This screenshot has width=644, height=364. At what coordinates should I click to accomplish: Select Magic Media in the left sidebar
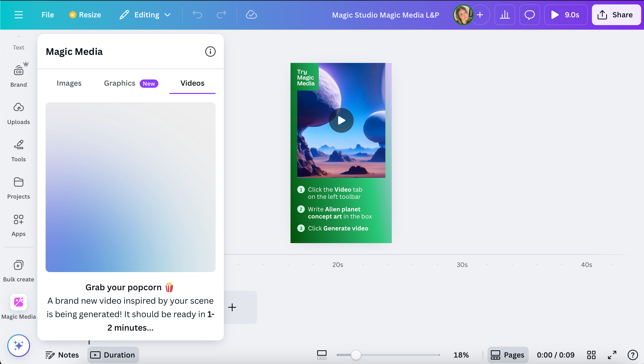click(18, 307)
